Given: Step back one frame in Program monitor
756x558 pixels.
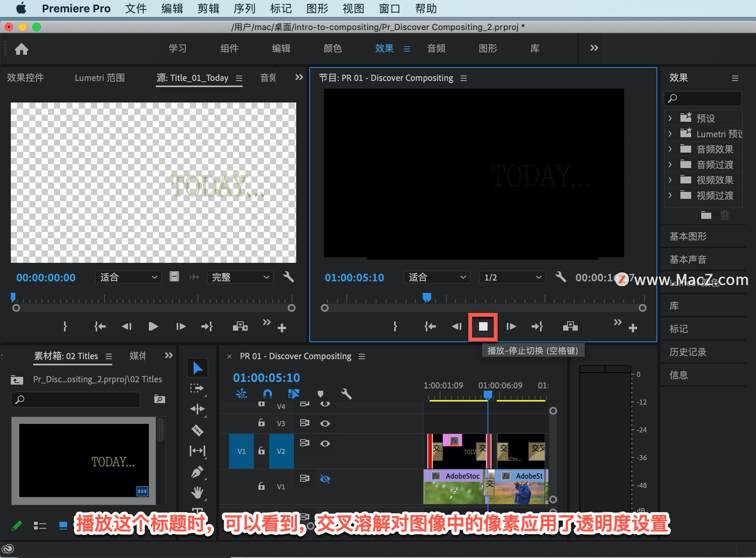Looking at the screenshot, I should [x=457, y=326].
